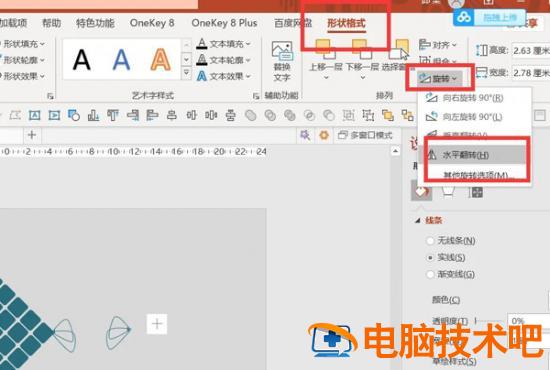Viewport: 550px width, 370px height.
Task: Click the blue cloud upload icon
Action: [464, 16]
